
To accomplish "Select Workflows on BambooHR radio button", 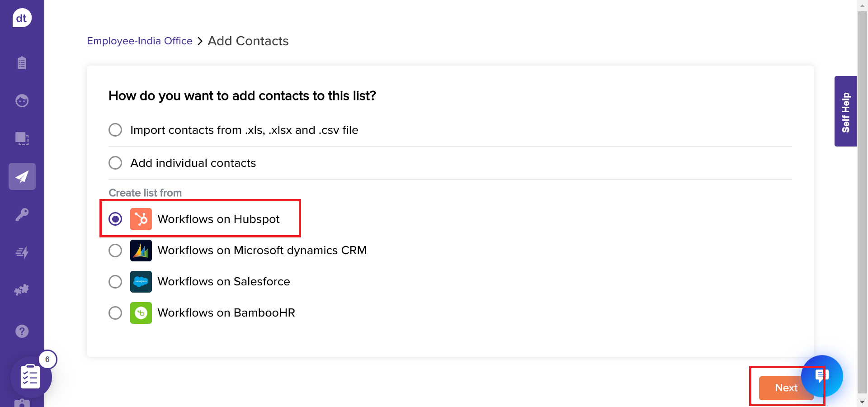I will (115, 313).
